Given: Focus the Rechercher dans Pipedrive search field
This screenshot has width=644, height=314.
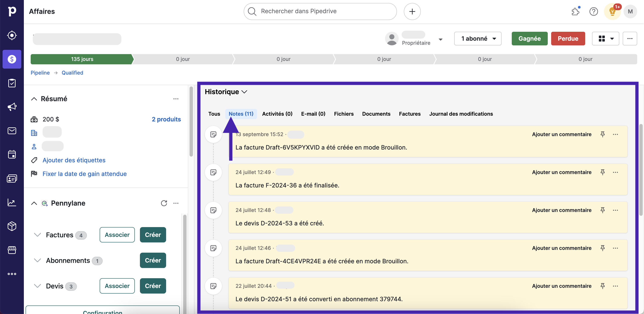Looking at the screenshot, I should click(320, 11).
